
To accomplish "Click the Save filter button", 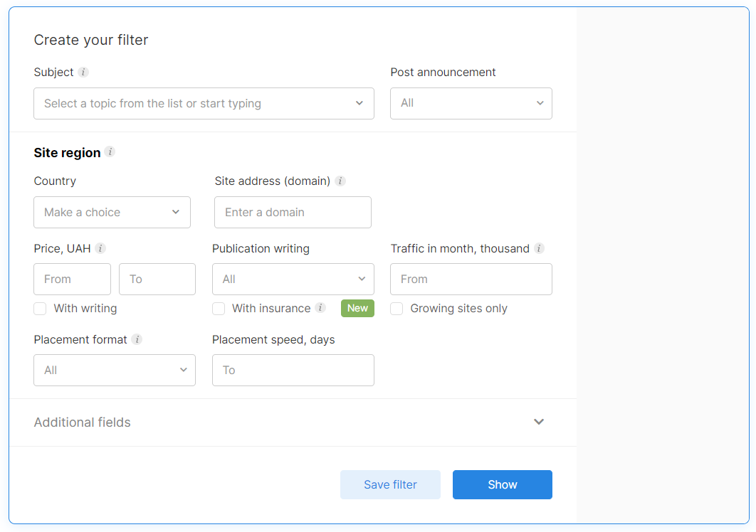I will [x=390, y=485].
